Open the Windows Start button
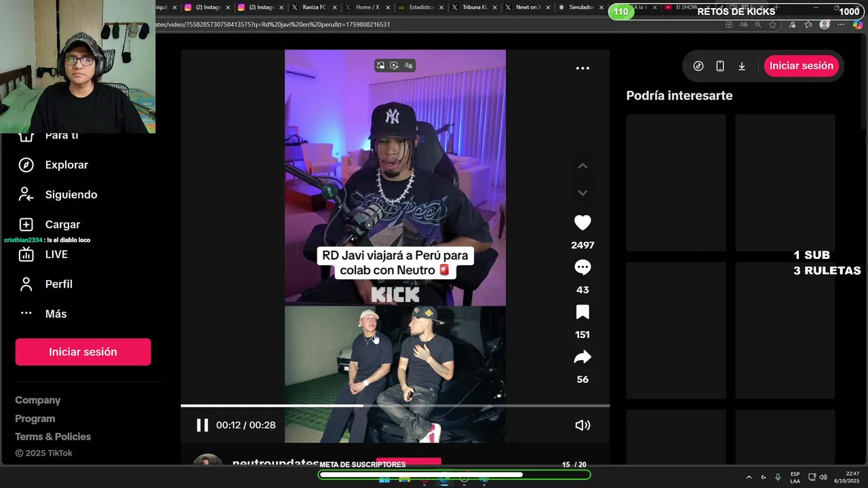868x488 pixels. coord(384,480)
